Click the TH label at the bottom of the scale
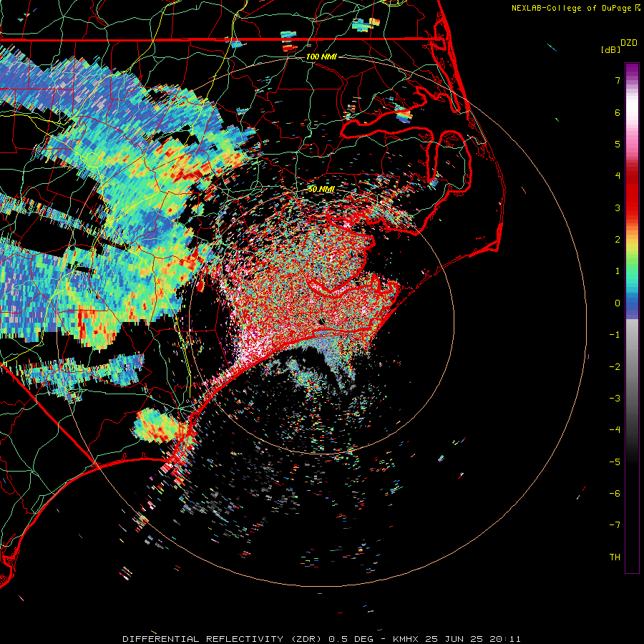 (x=615, y=557)
